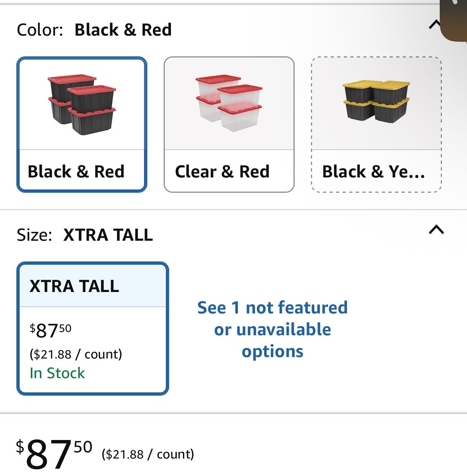This screenshot has height=476, width=467.
Task: Click the 'Color:' section heading label
Action: point(40,30)
